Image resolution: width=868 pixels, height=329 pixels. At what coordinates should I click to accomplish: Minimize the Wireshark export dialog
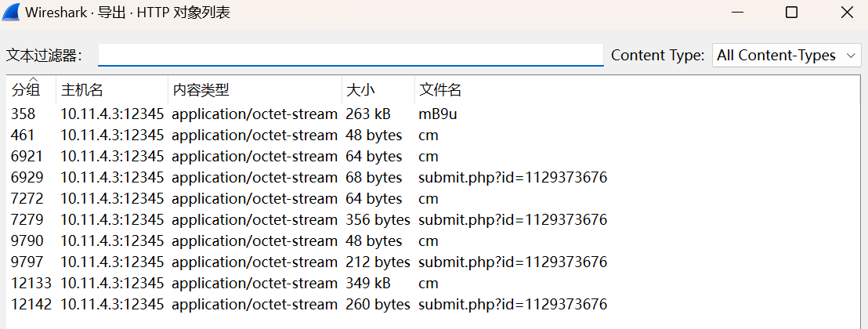click(x=736, y=13)
